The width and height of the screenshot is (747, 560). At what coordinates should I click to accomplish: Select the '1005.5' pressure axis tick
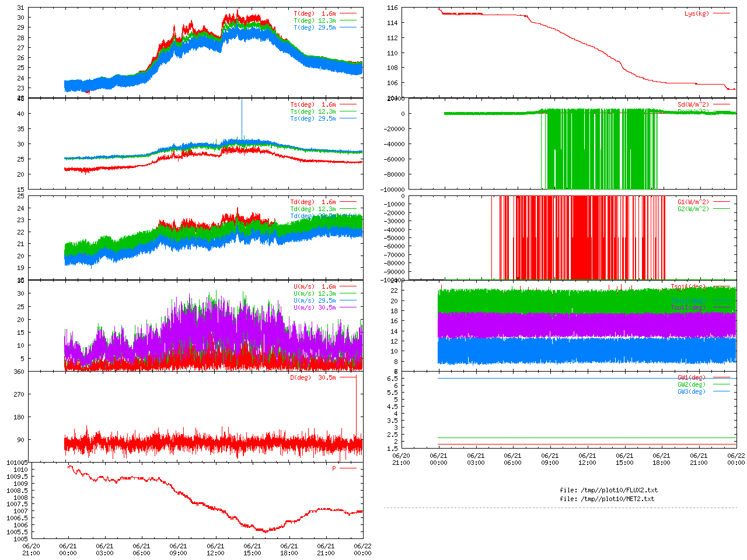coord(17,532)
